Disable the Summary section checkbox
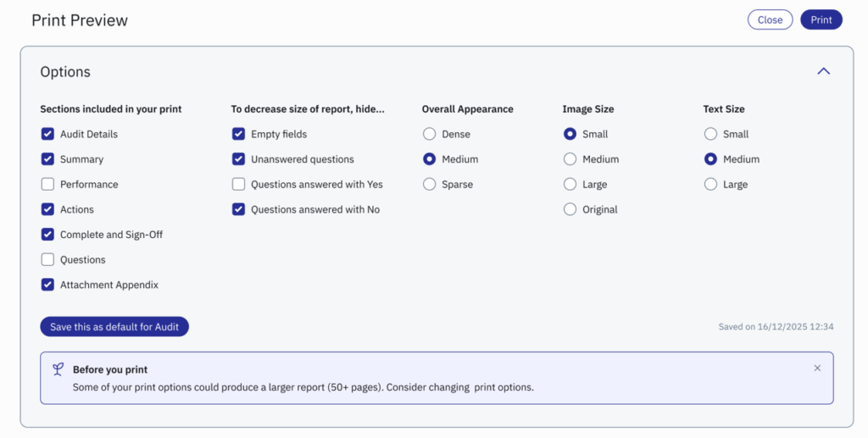 tap(47, 159)
